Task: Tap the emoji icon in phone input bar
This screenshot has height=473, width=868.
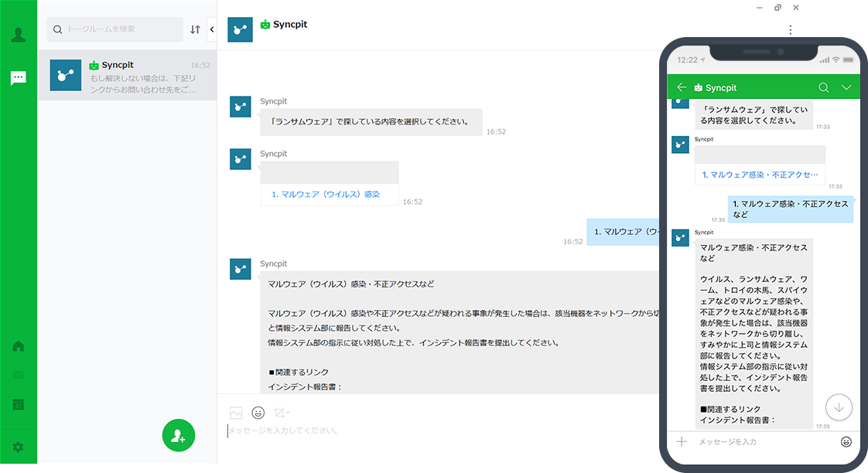Action: (x=846, y=441)
